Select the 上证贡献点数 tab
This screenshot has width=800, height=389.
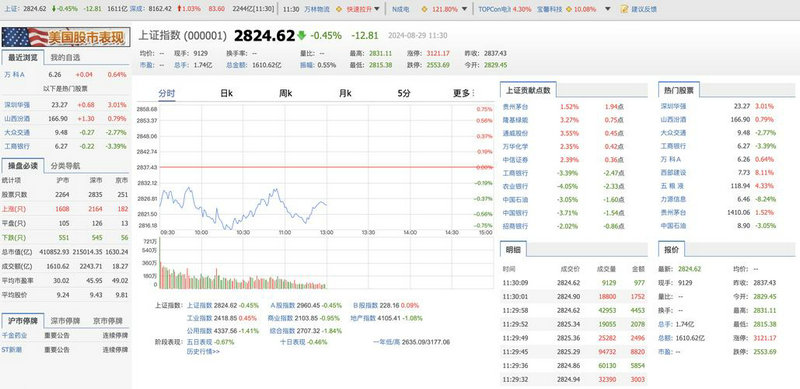(x=528, y=90)
